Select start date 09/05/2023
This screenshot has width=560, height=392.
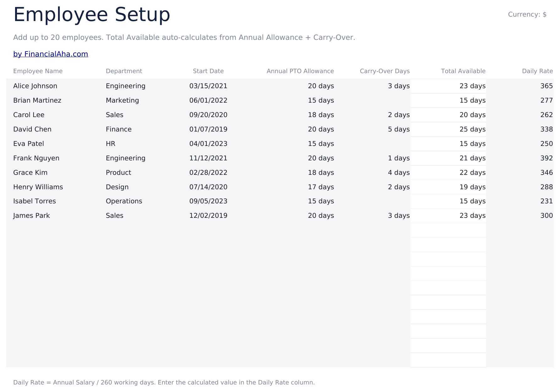(208, 201)
